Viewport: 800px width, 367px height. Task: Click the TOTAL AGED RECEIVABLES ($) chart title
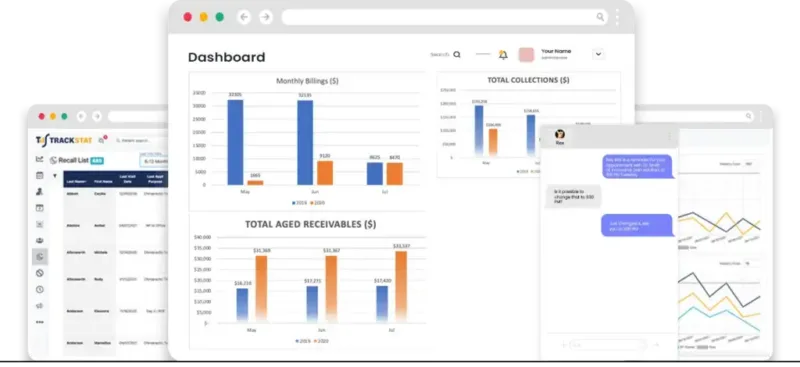(x=310, y=224)
